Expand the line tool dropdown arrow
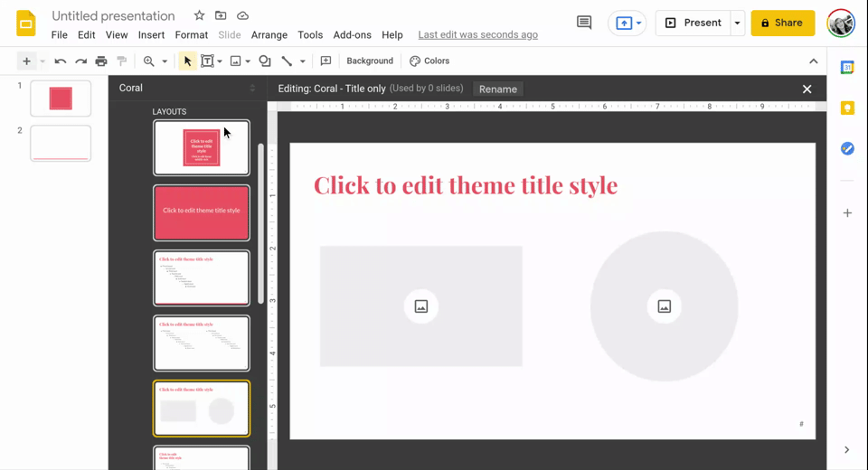 click(x=302, y=61)
